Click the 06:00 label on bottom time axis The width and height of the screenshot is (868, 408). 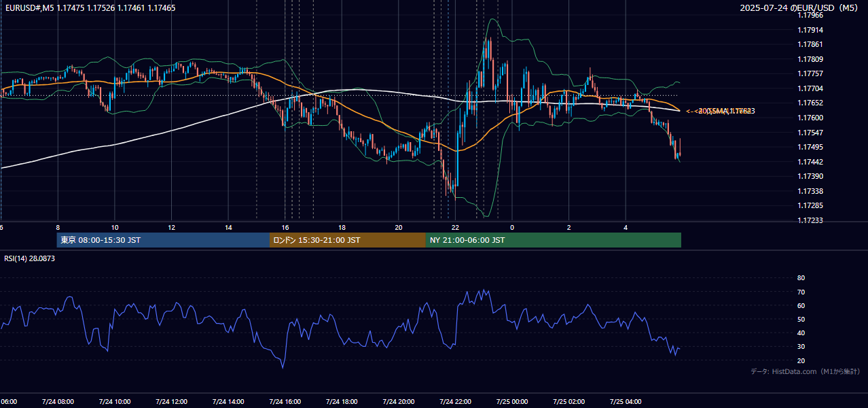click(10, 401)
